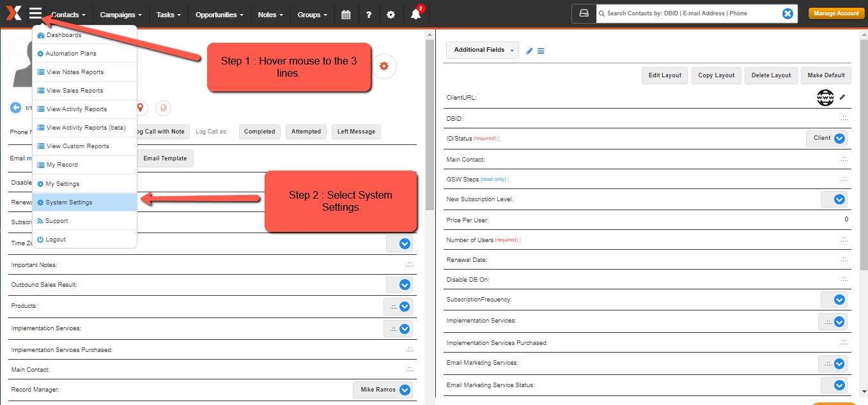Click the Manage Account button

coord(836,13)
